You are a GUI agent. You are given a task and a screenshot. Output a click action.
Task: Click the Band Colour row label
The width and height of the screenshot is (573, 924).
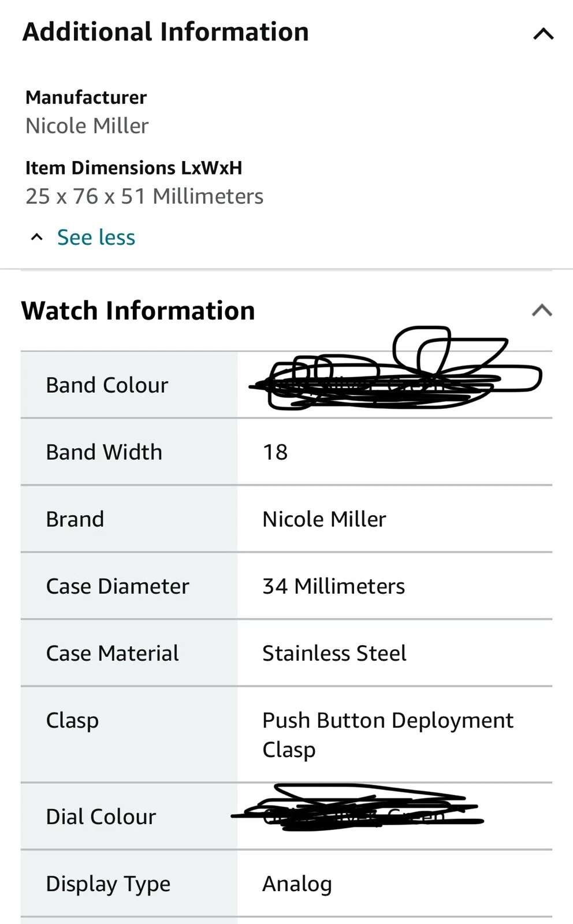tap(107, 385)
